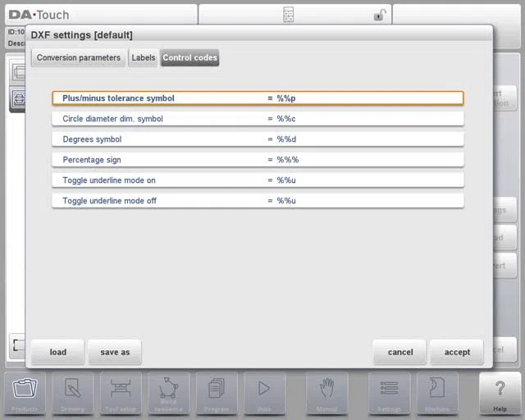Select Plus/minus tolerance symbol field
The image size is (525, 420).
258,98
